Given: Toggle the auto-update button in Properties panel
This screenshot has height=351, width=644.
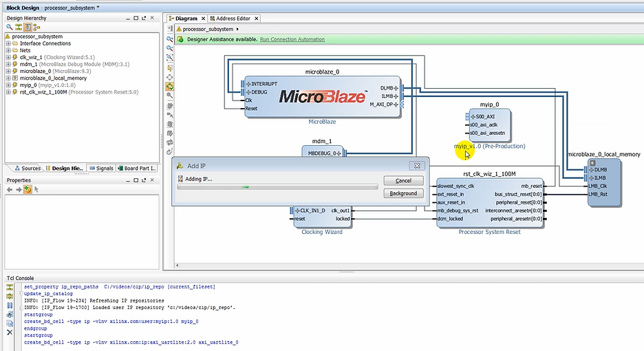Looking at the screenshot, I should point(28,189).
